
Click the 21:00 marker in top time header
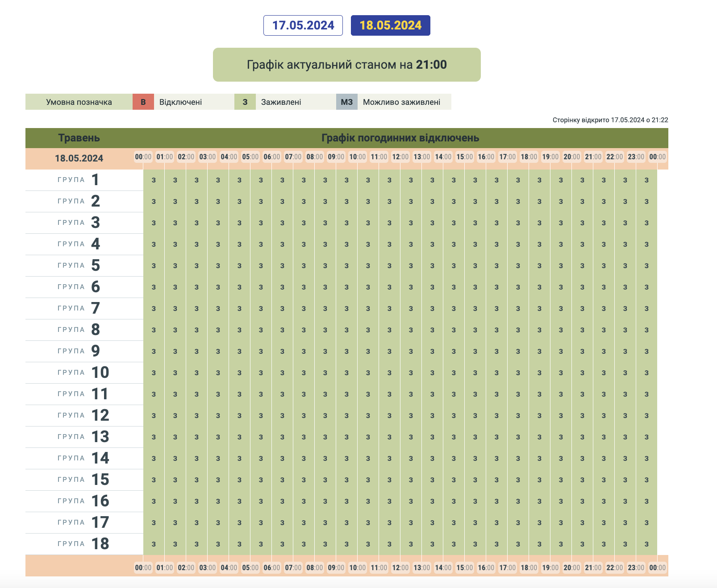pyautogui.click(x=593, y=157)
